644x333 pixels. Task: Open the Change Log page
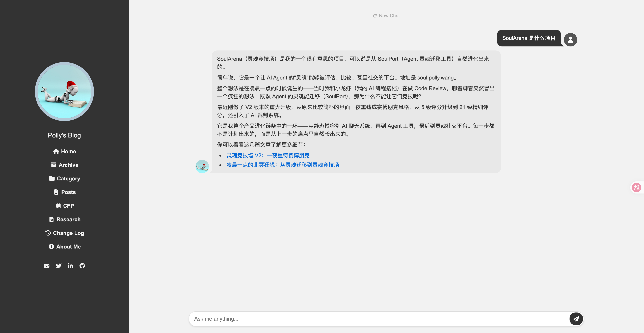point(65,233)
